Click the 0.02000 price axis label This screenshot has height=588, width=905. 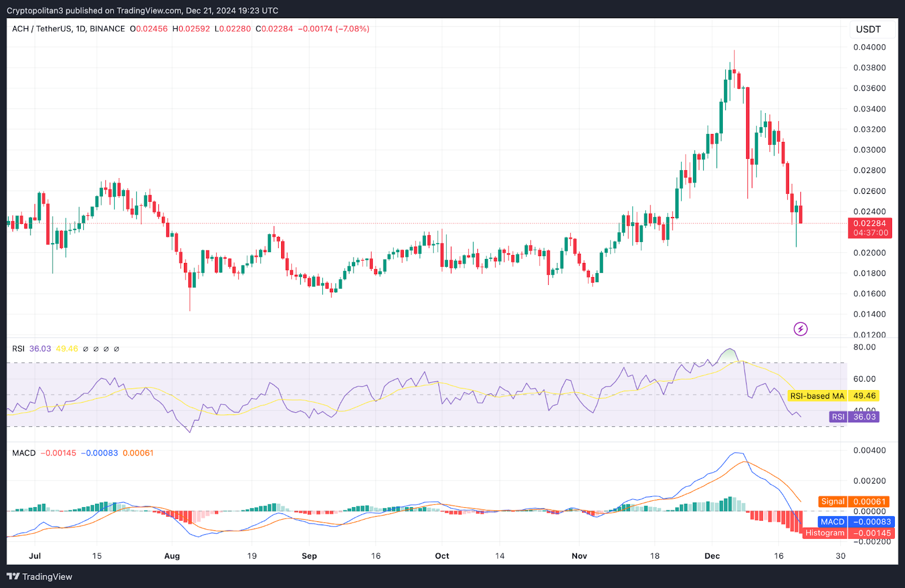click(869, 253)
